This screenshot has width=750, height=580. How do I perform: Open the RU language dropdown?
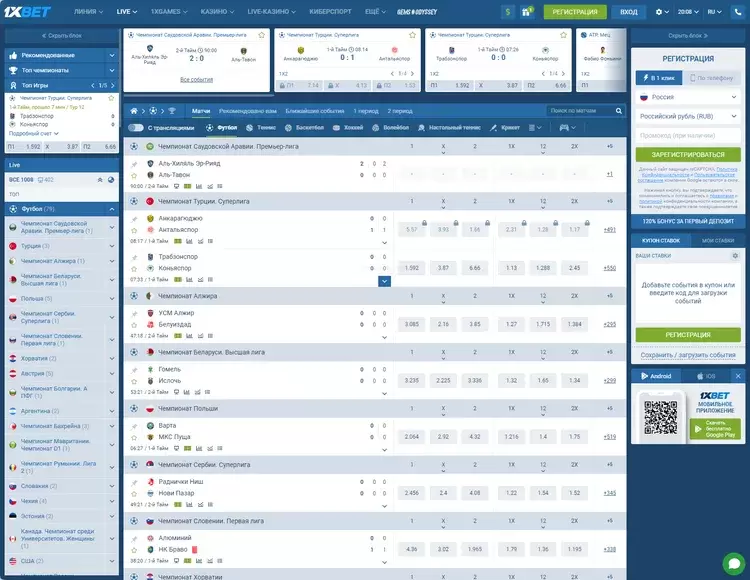pyautogui.click(x=715, y=12)
